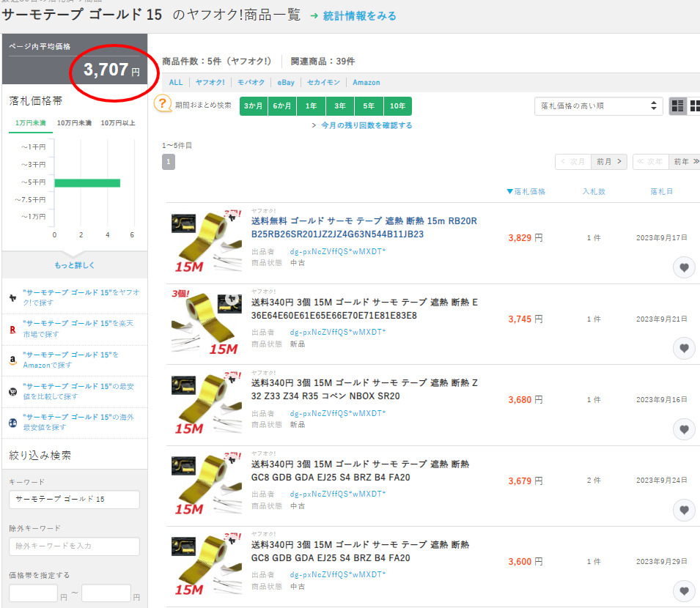Select the 3か月 period button
700x608 pixels.
click(x=254, y=106)
